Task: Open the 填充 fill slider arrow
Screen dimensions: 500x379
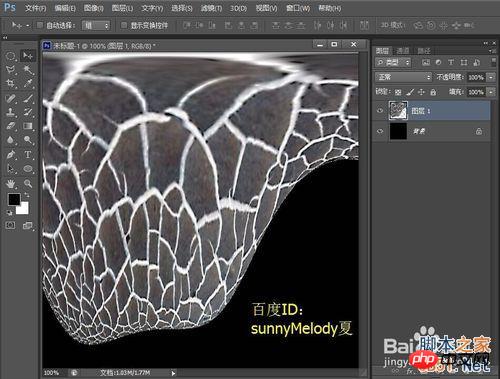Action: click(x=491, y=92)
